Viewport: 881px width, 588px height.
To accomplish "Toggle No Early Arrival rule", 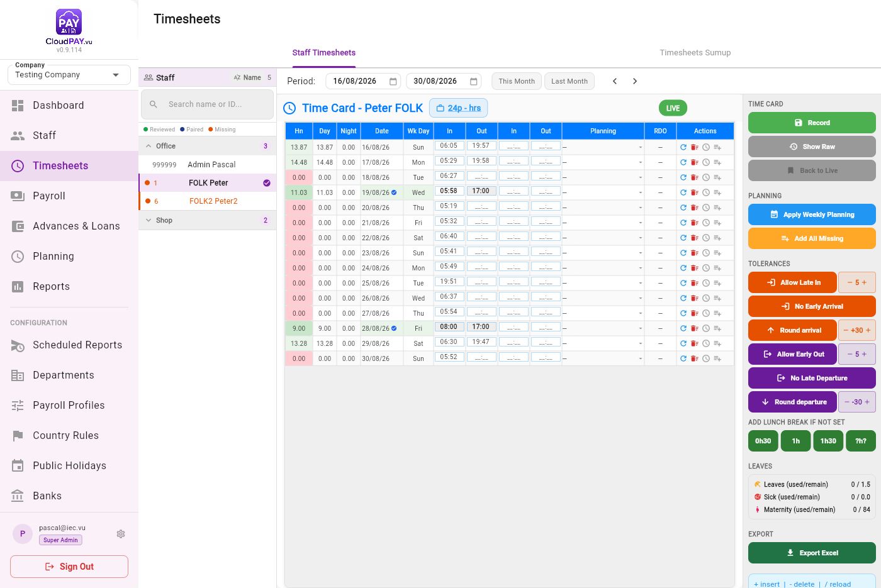I will (812, 306).
